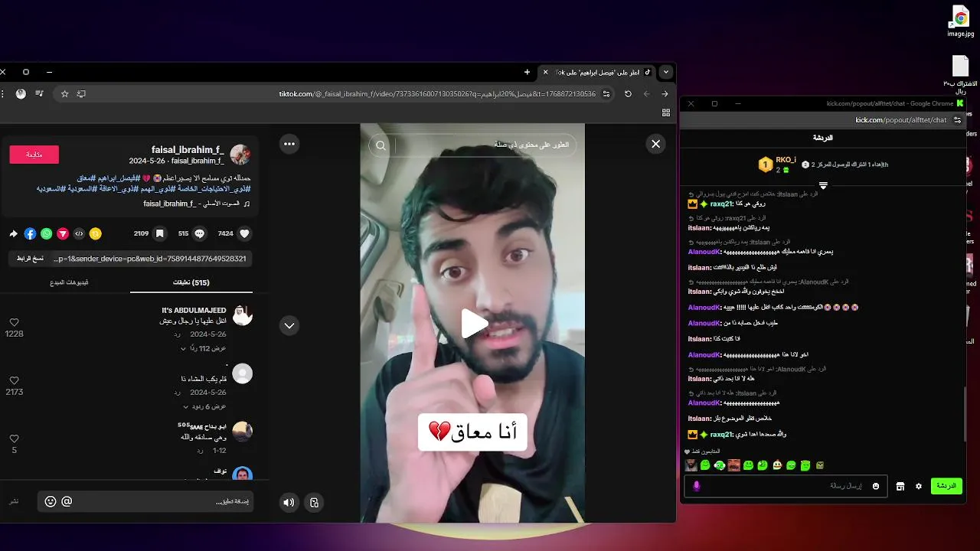
Task: View site info icon in Kick address bar
Action: (x=957, y=120)
